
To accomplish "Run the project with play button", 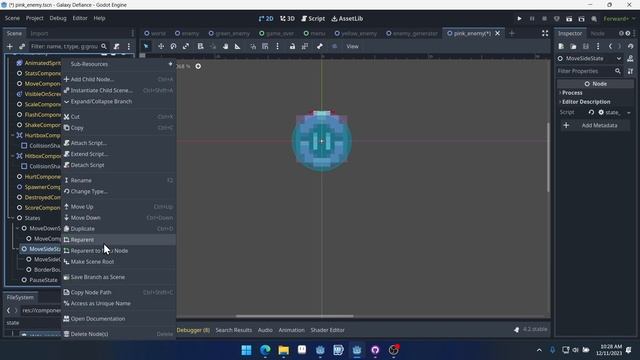I will click(519, 19).
